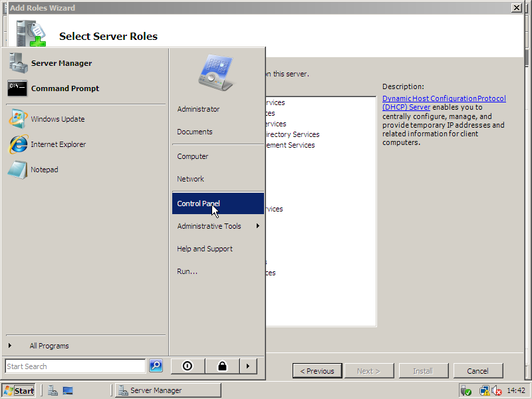The height and width of the screenshot is (399, 532).
Task: Open Server Manager from the Start menu
Action: (x=61, y=63)
